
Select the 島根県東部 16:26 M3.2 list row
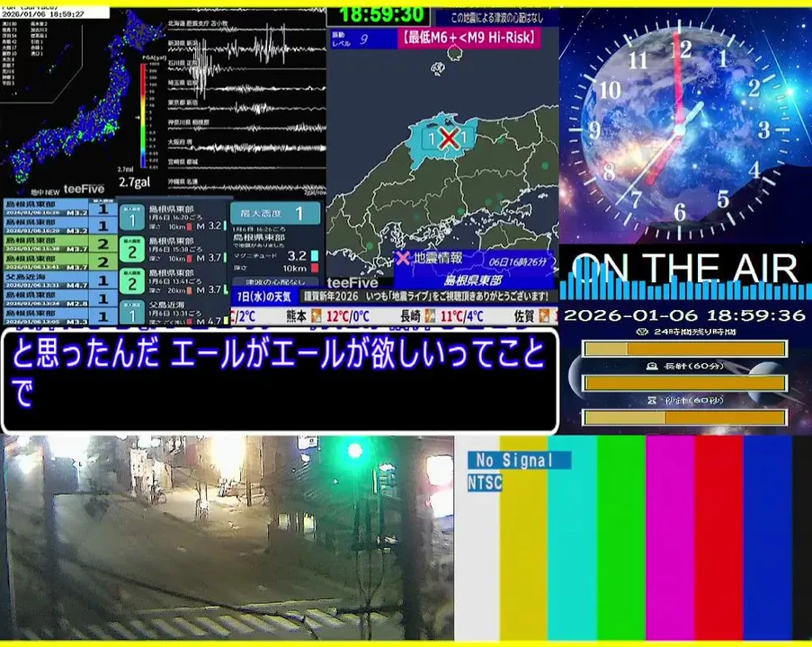(60, 208)
